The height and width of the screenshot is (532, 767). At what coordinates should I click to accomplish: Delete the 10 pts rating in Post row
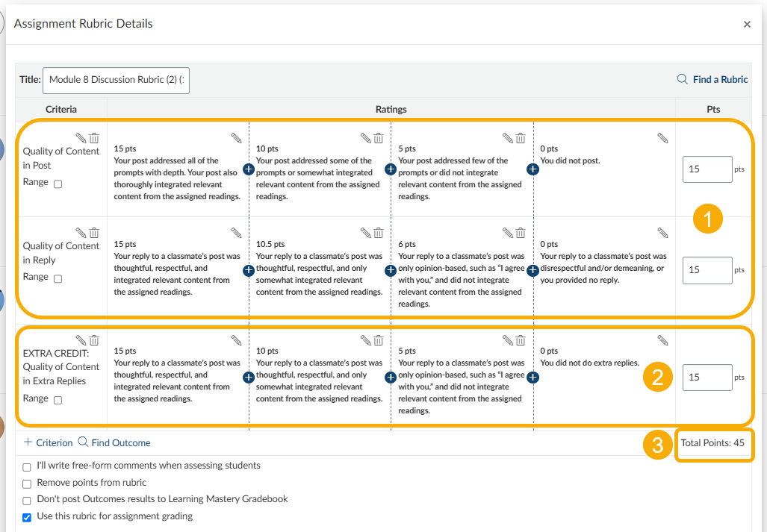[x=379, y=138]
